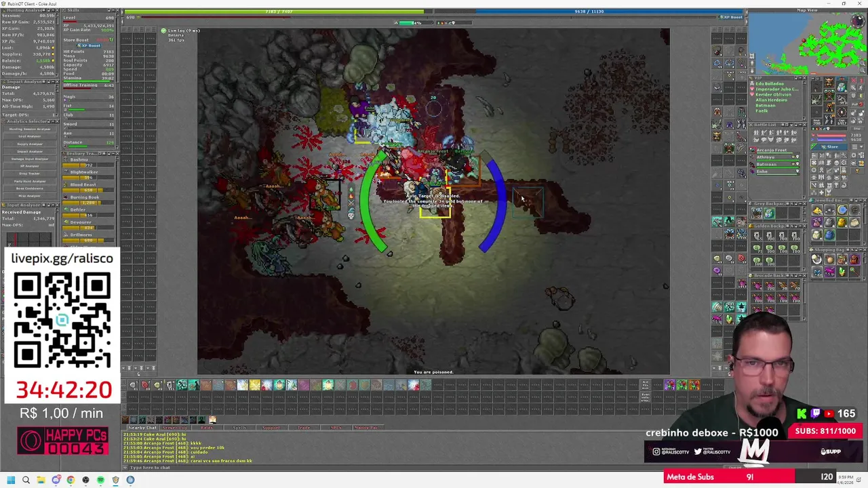This screenshot has height=488, width=868.
Task: Select Defiler in the Bestiary Tracker
Action: (x=89, y=212)
